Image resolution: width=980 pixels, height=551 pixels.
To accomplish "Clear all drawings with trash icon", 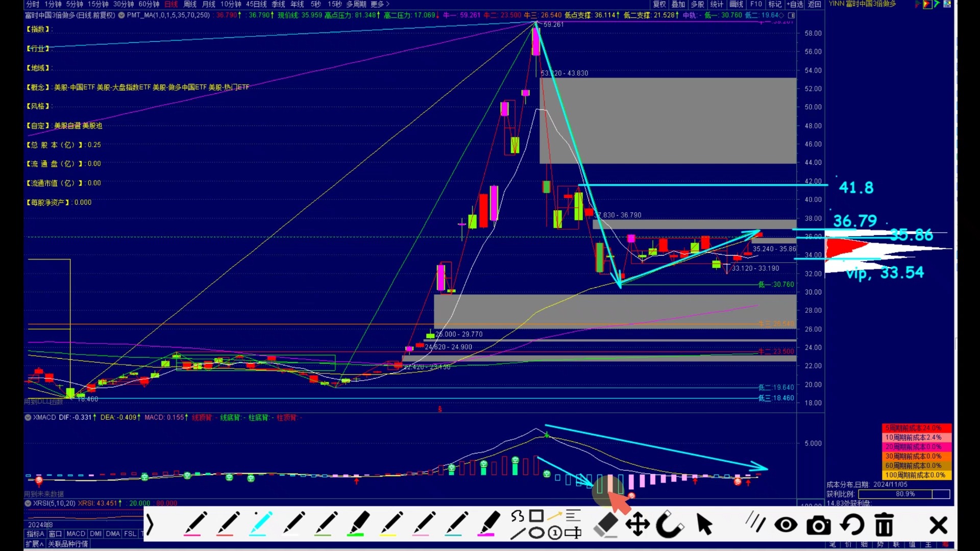I will (885, 524).
